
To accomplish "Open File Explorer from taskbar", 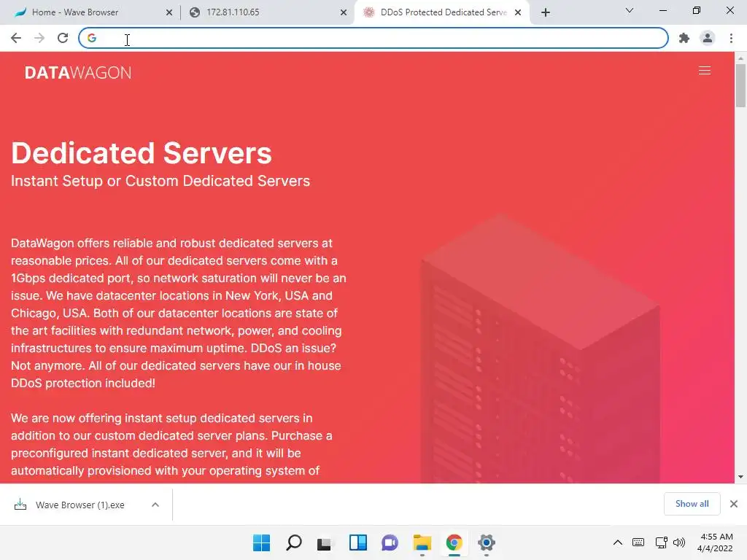I will click(x=422, y=542).
